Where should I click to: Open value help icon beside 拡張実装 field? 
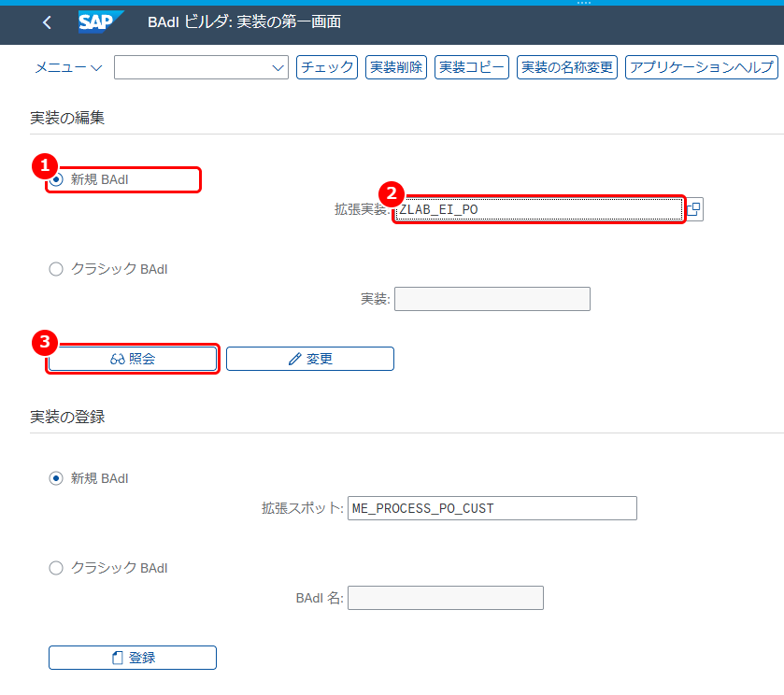(x=694, y=209)
